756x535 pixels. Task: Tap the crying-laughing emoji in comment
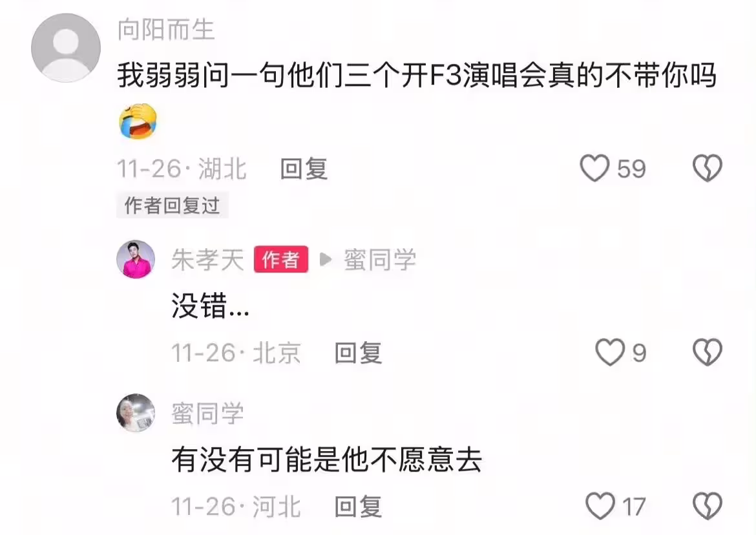point(138,121)
